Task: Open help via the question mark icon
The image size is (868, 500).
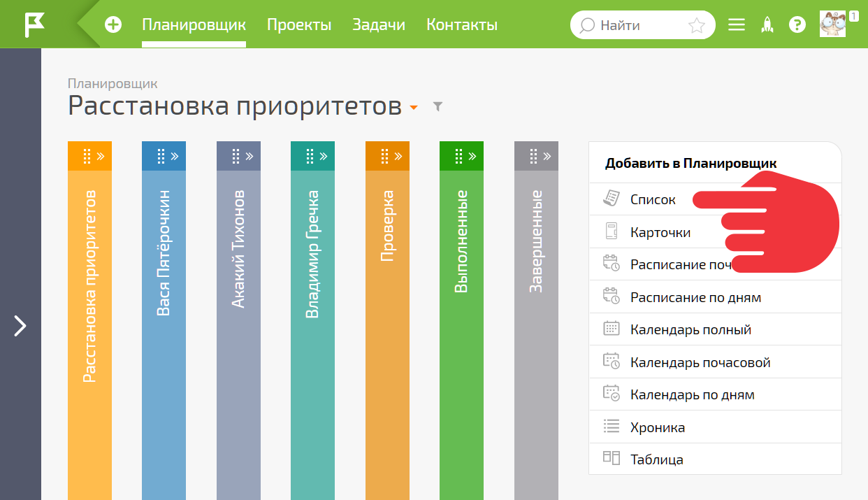Action: pyautogui.click(x=797, y=25)
